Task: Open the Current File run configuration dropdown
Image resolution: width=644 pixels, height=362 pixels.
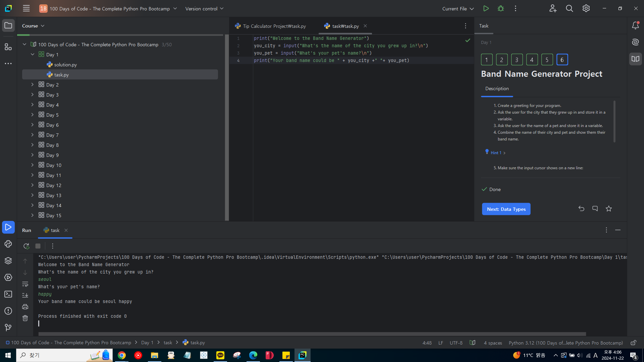Action: 458,9
